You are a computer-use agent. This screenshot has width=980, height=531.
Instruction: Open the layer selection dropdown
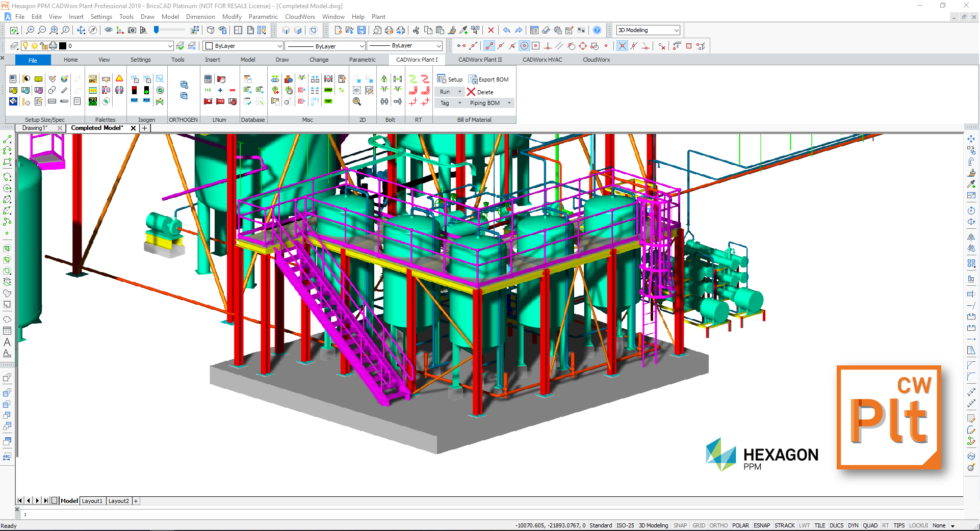tap(170, 46)
